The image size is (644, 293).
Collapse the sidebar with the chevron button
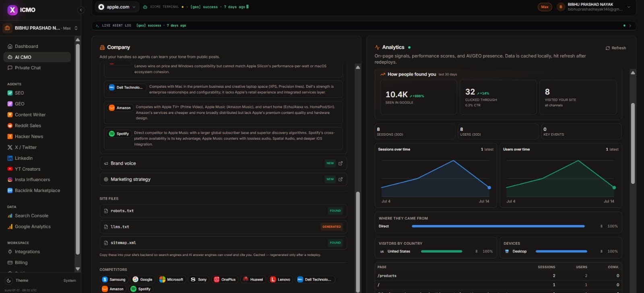point(81,10)
